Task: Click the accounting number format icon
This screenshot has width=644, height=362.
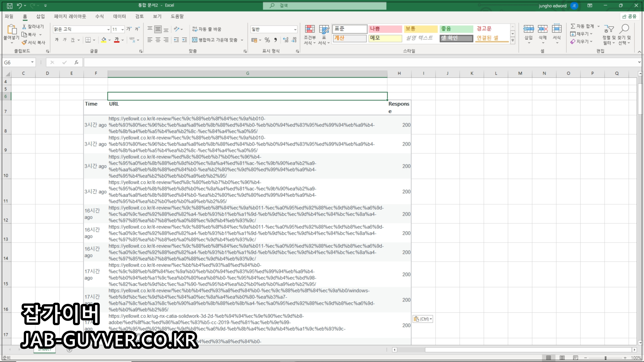Action: coord(254,40)
